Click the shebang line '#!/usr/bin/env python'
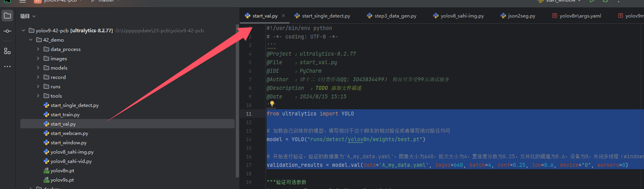 [x=299, y=28]
